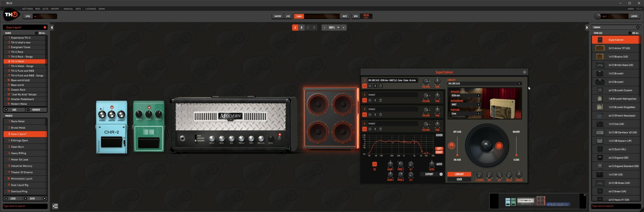Toggle the SuperCabinet EQ power button
Viewport: 644px width, 212px height.
[x=374, y=164]
